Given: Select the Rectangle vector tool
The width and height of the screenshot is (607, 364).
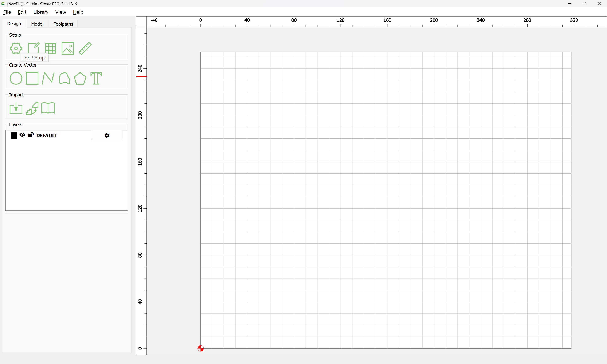Looking at the screenshot, I should click(x=32, y=78).
